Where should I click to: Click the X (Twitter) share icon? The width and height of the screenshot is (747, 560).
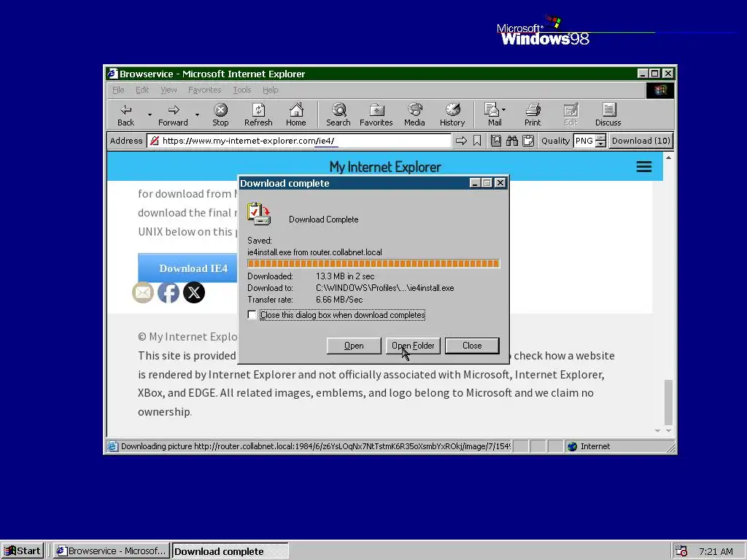194,292
